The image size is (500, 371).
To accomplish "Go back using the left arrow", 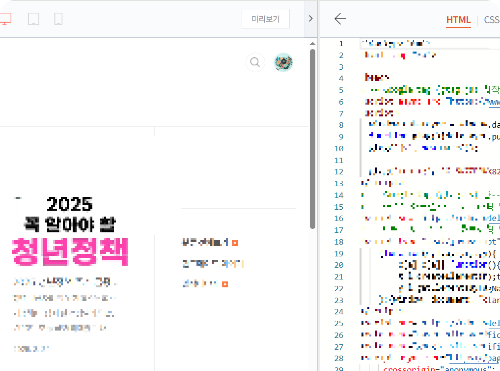I will pyautogui.click(x=340, y=19).
